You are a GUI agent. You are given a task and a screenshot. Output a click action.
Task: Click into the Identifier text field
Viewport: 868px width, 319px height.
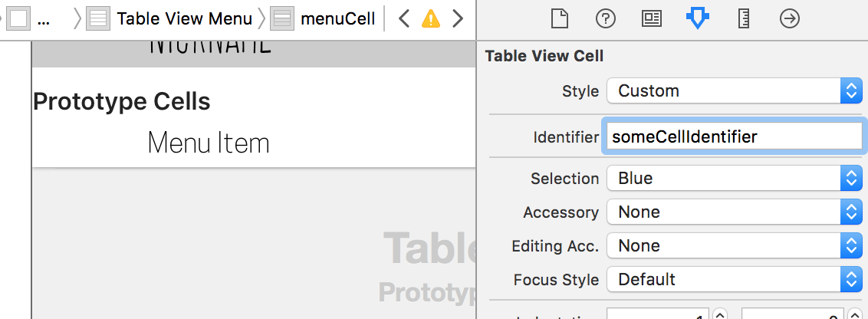734,136
